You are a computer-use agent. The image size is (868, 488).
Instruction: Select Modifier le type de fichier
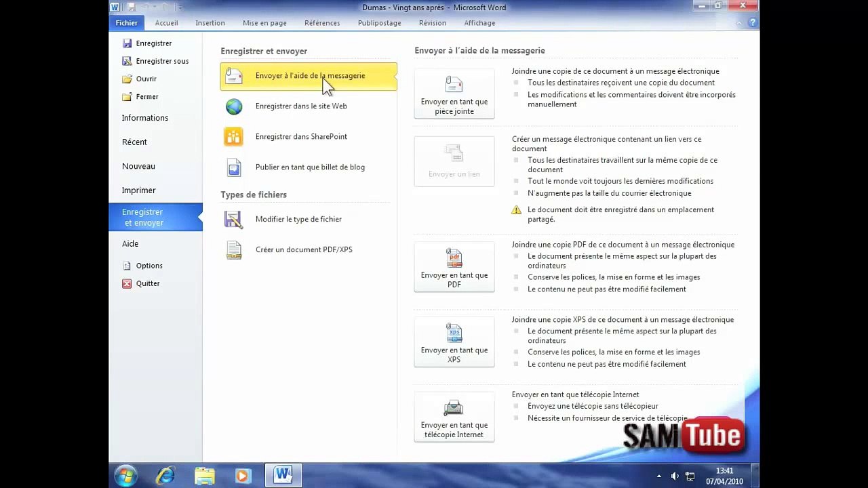coord(309,220)
